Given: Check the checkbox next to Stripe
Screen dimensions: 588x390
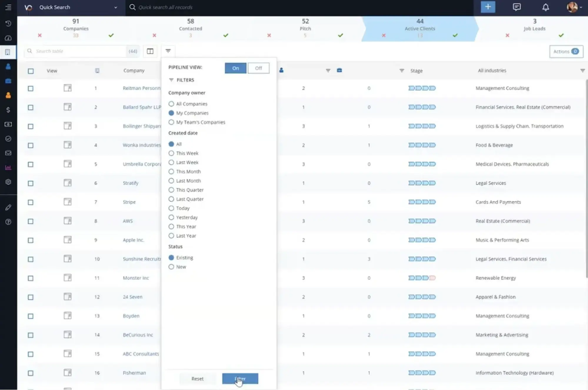Looking at the screenshot, I should point(31,202).
